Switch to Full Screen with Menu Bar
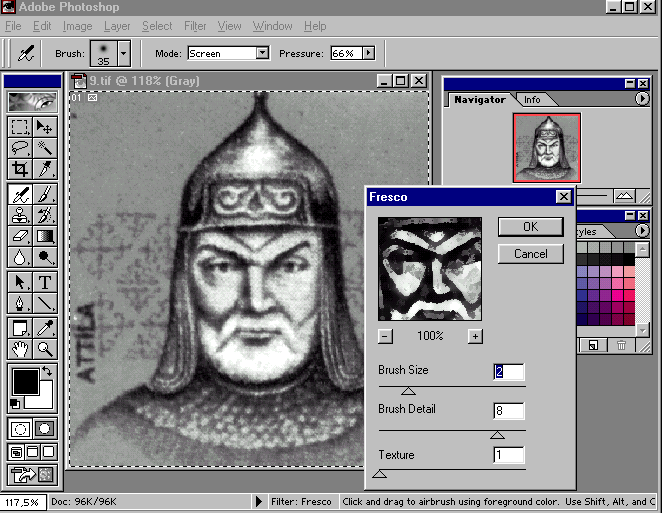Viewport: 662px width, 513px height. click(x=33, y=453)
